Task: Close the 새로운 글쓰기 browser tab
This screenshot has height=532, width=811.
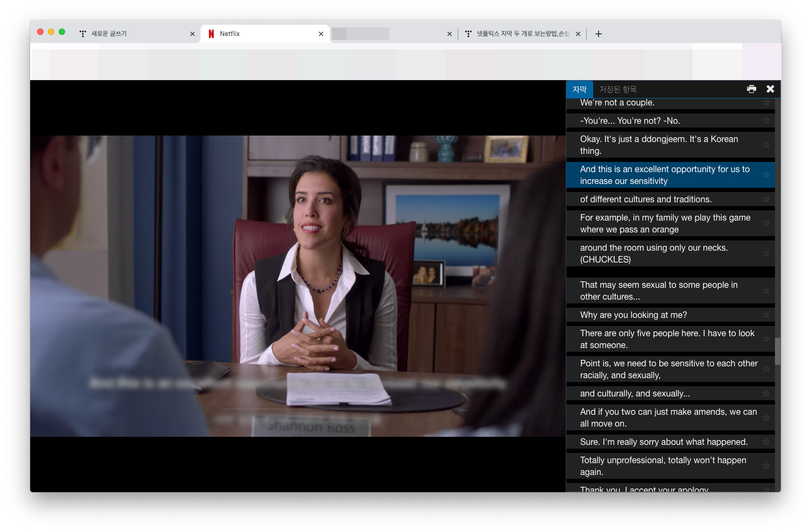Action: (193, 34)
